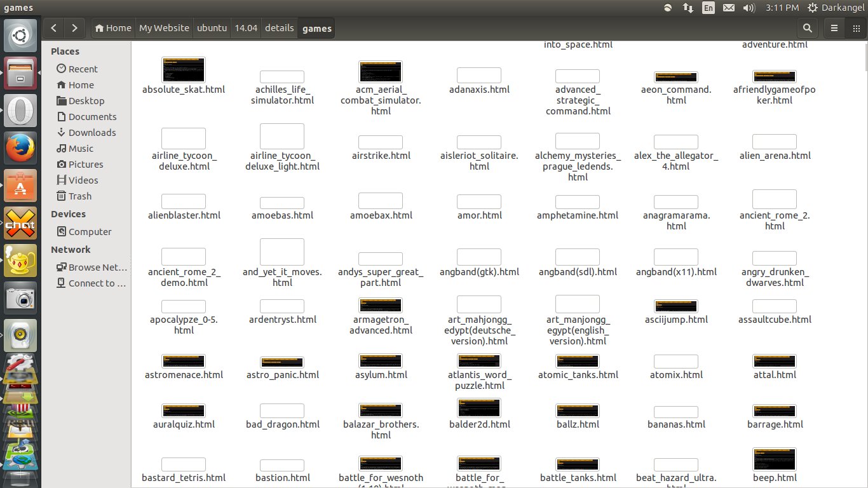The height and width of the screenshot is (488, 868).
Task: Go forward with the right arrow button
Action: tap(74, 28)
